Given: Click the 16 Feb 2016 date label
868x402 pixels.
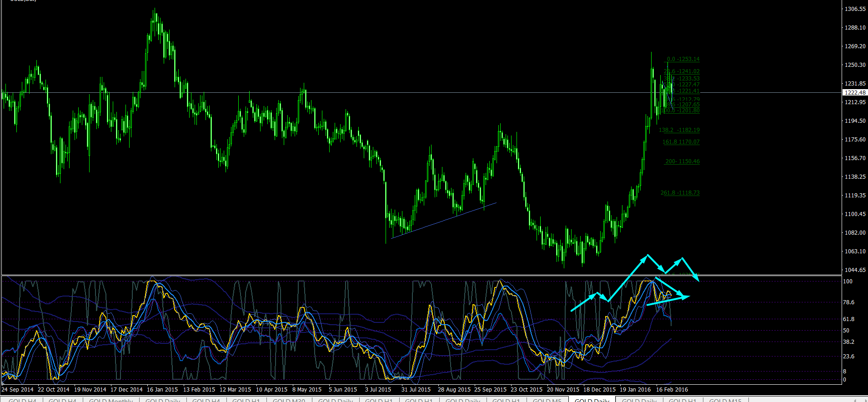Looking at the screenshot, I should click(x=672, y=390).
